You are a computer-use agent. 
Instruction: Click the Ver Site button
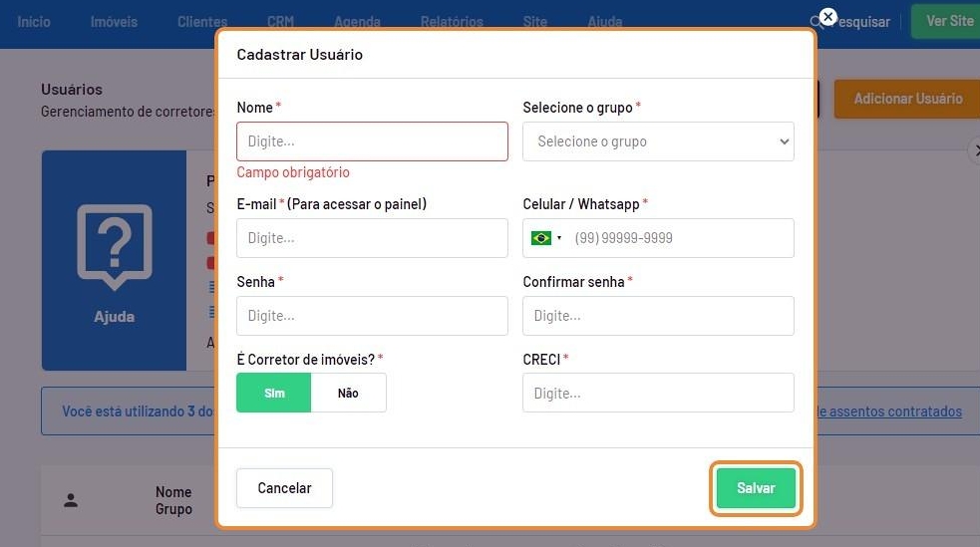947,21
